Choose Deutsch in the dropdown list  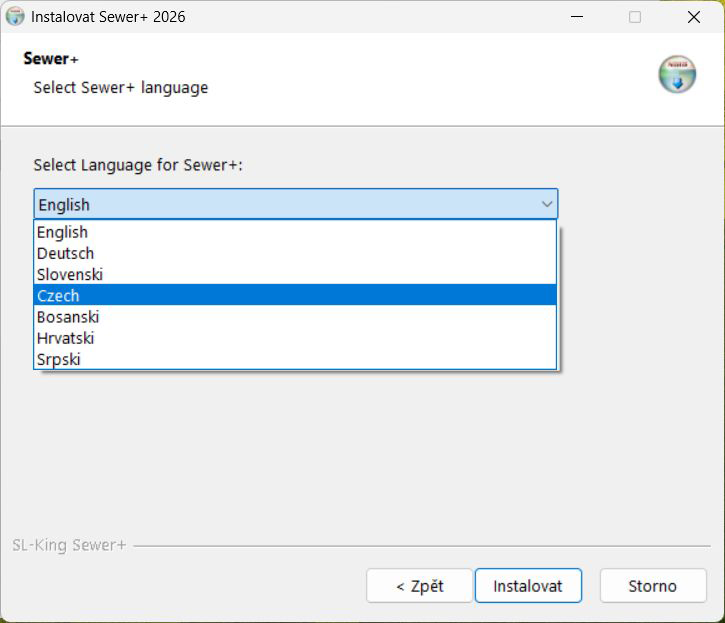pyautogui.click(x=295, y=253)
